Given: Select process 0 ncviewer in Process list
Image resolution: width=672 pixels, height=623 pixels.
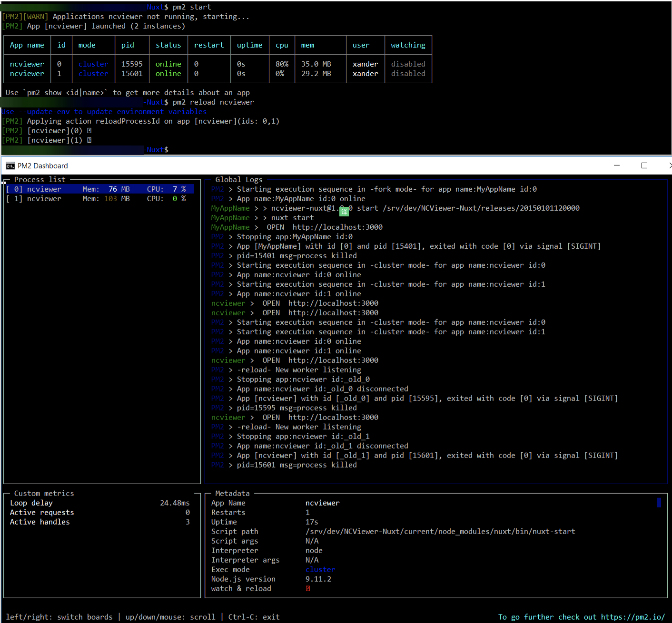Looking at the screenshot, I should [101, 189].
